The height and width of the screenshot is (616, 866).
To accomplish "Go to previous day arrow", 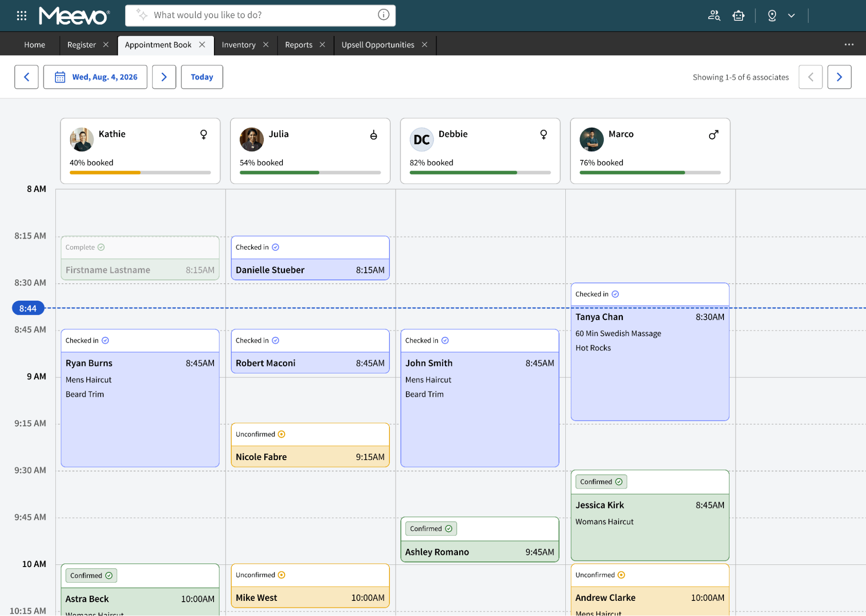I will pyautogui.click(x=26, y=77).
